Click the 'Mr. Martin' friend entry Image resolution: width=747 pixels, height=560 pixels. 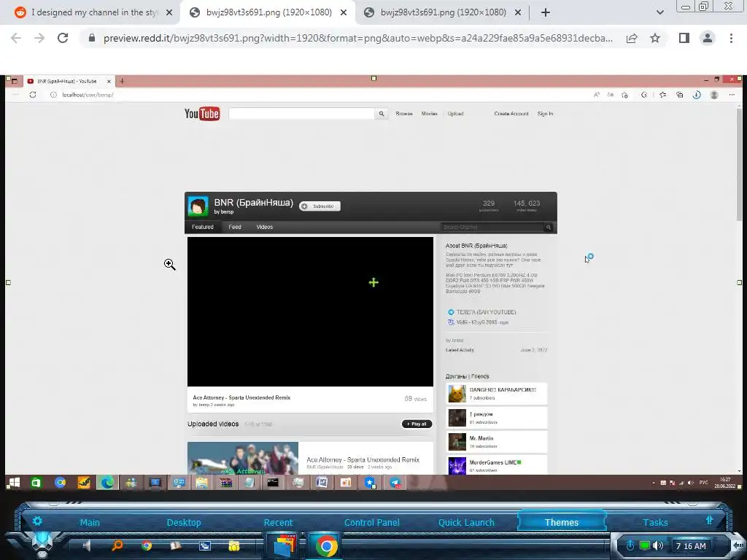point(496,441)
